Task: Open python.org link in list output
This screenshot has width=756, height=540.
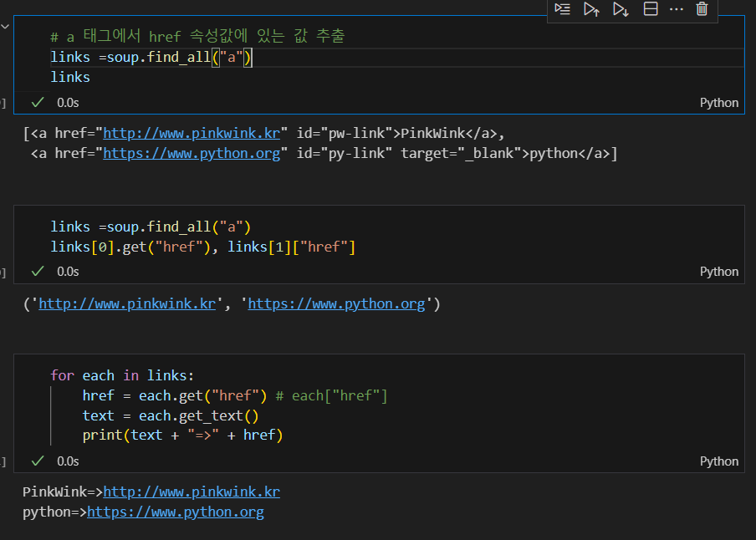Action: point(192,153)
